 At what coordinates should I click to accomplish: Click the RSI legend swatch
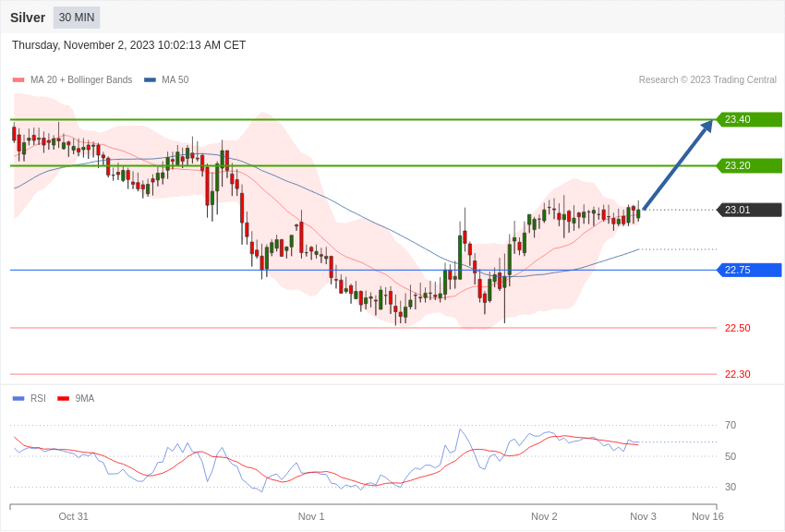click(18, 399)
